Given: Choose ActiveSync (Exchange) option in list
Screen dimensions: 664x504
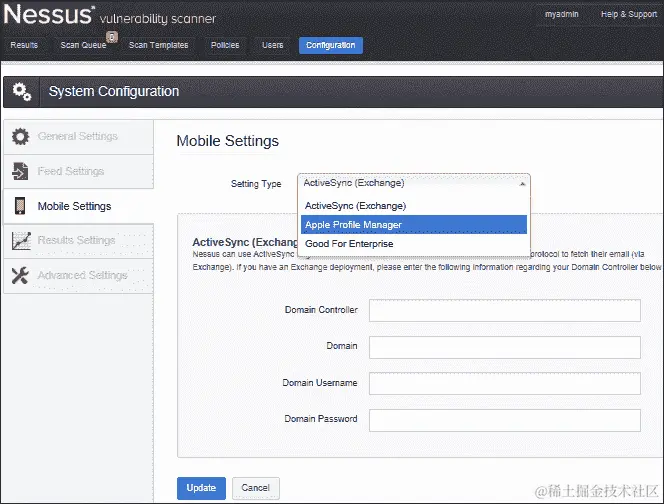Looking at the screenshot, I should click(x=414, y=206).
